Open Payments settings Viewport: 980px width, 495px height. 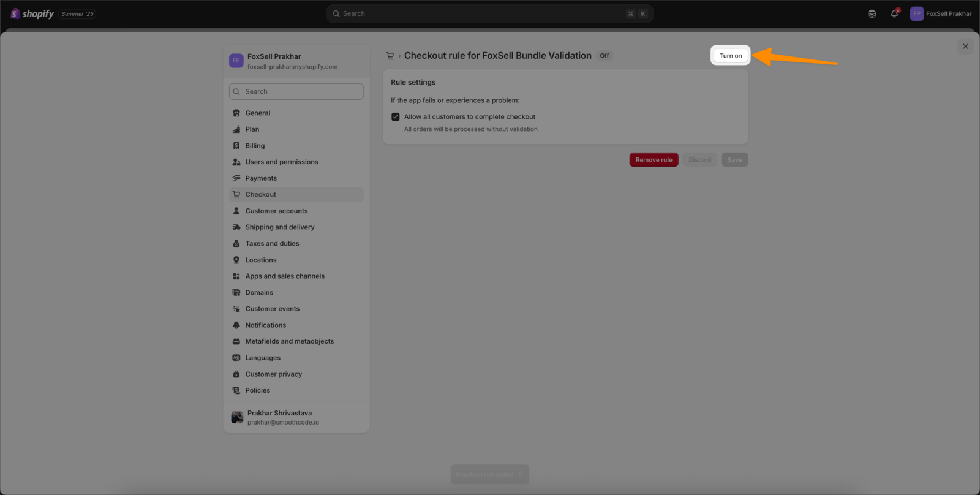tap(296, 178)
